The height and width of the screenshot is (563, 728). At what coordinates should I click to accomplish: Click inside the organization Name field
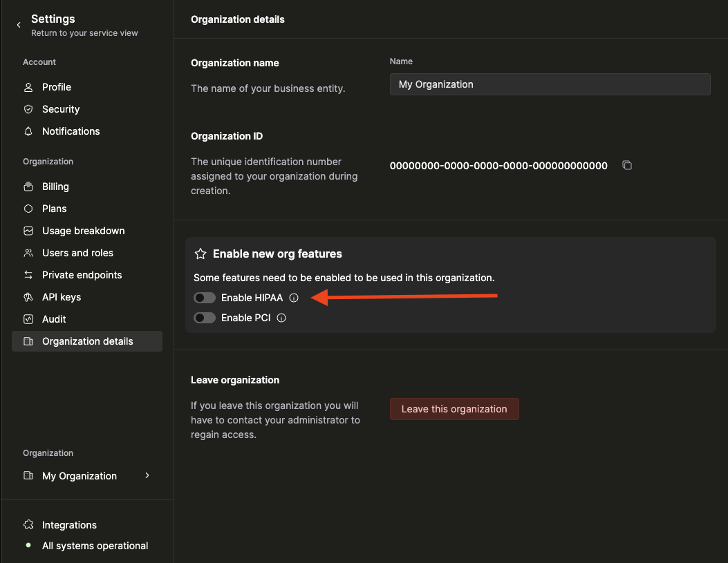click(x=550, y=84)
